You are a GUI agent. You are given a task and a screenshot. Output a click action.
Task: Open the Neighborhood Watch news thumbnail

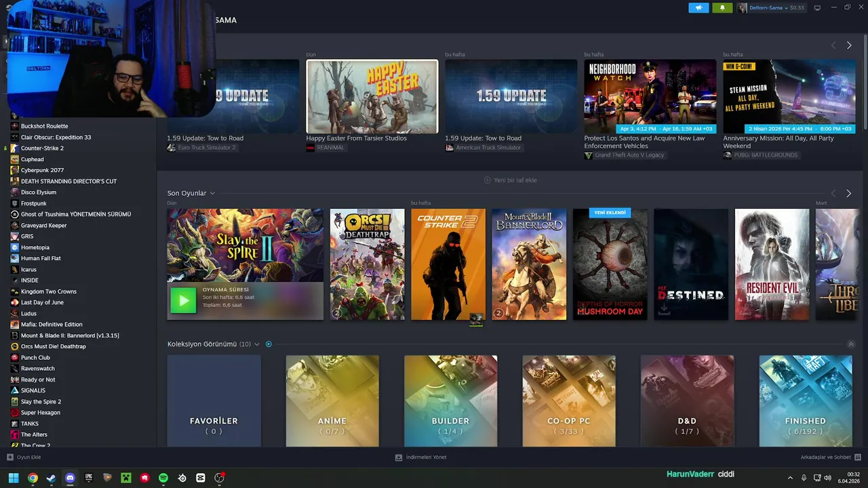click(x=650, y=96)
